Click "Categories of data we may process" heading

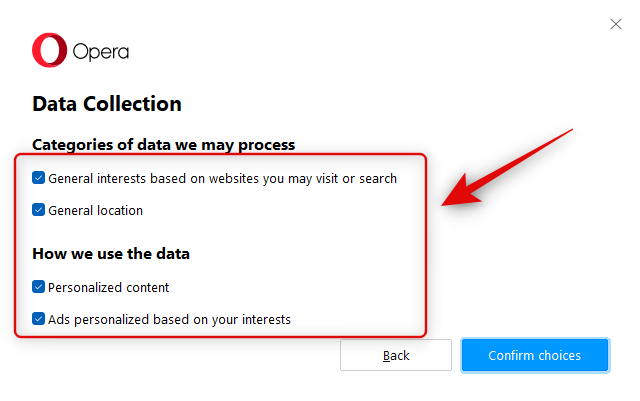pos(163,144)
